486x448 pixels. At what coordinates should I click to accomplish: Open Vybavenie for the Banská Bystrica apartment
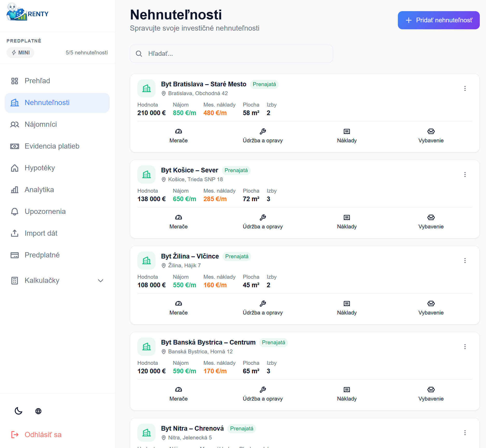click(x=431, y=394)
